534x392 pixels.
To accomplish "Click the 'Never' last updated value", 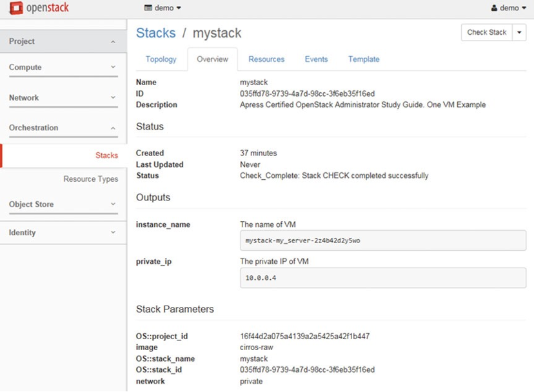I will [x=250, y=164].
